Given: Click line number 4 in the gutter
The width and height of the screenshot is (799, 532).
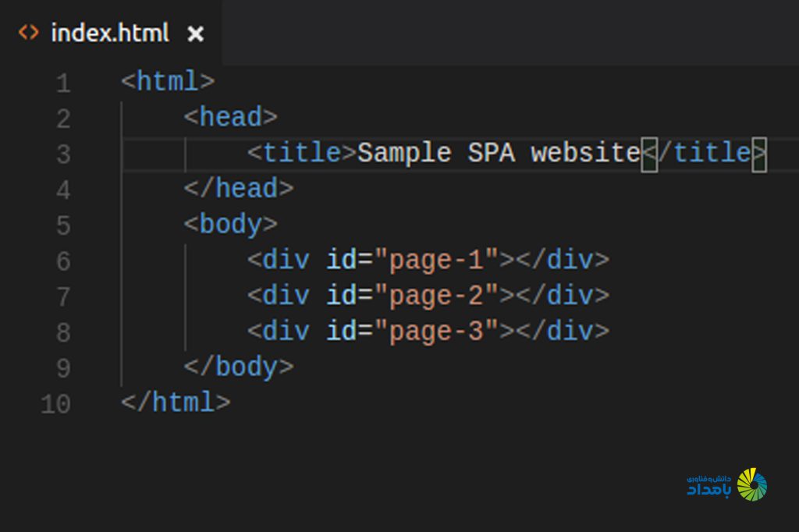Looking at the screenshot, I should [63, 190].
